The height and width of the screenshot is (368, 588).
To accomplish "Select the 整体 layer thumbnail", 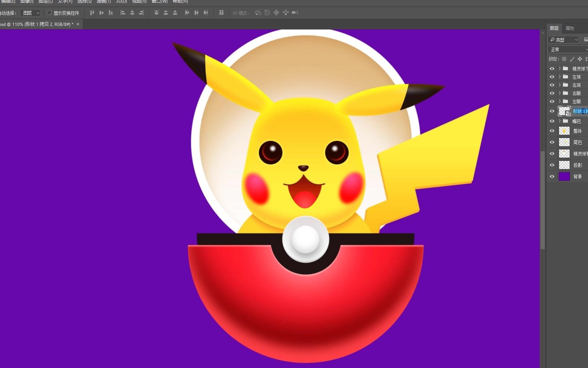I will (x=564, y=131).
